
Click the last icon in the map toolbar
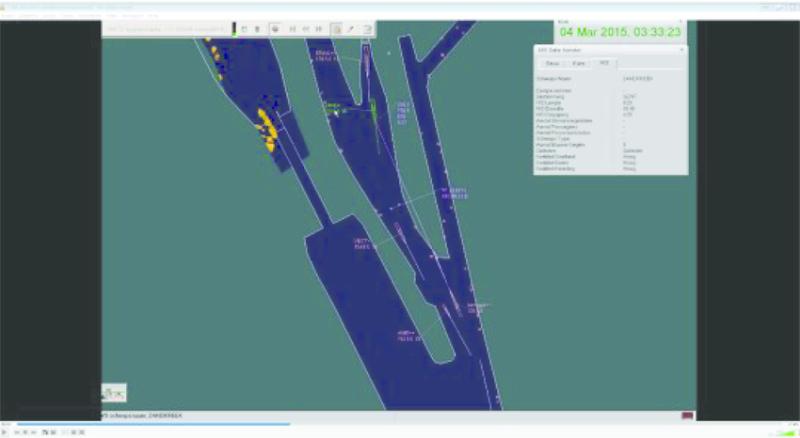367,29
